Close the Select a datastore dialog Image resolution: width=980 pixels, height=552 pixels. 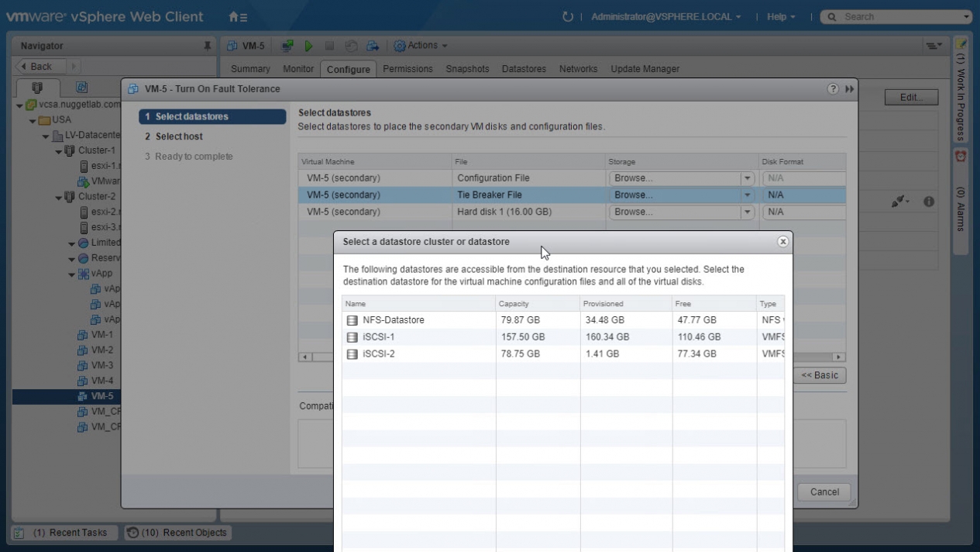(782, 242)
